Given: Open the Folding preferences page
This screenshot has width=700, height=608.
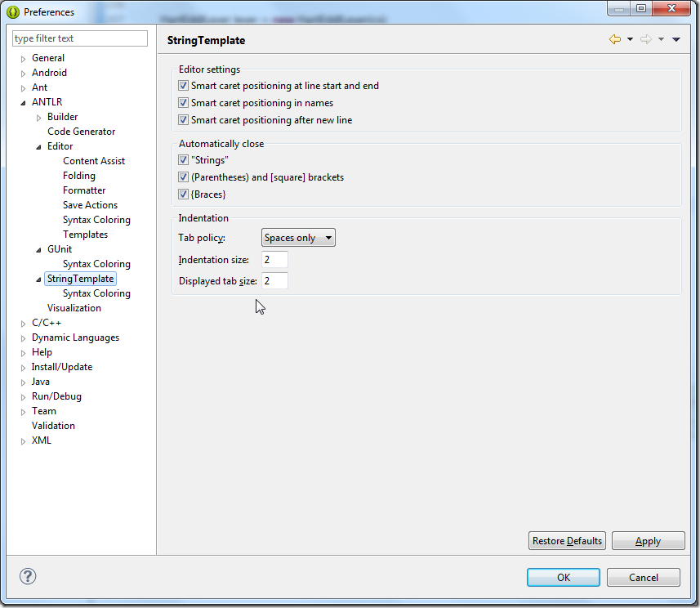Looking at the screenshot, I should (79, 176).
